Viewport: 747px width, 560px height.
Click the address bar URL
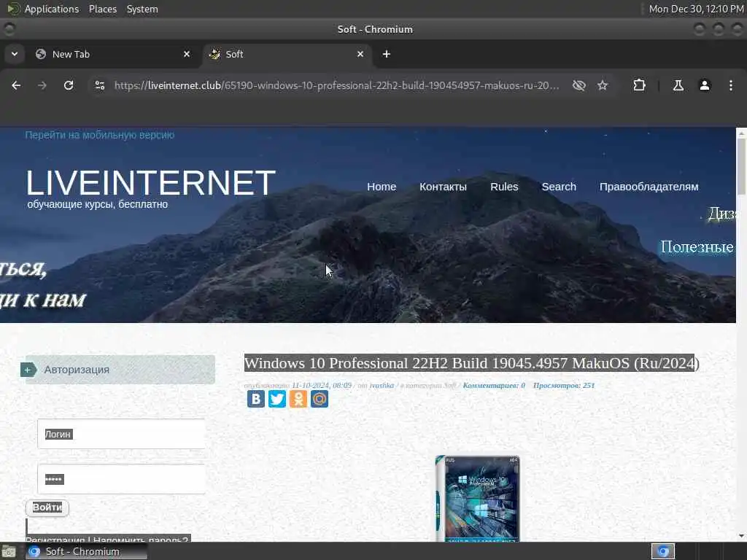click(336, 85)
